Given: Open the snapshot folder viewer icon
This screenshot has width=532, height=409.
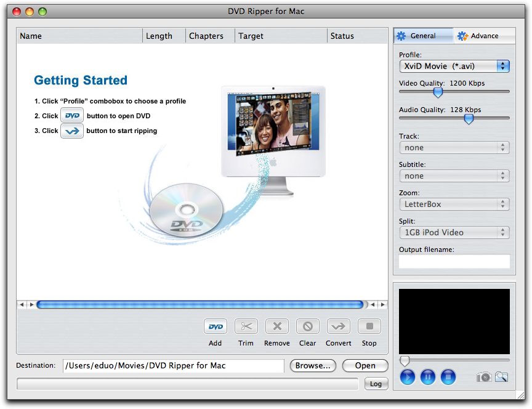Looking at the screenshot, I should tap(501, 377).
